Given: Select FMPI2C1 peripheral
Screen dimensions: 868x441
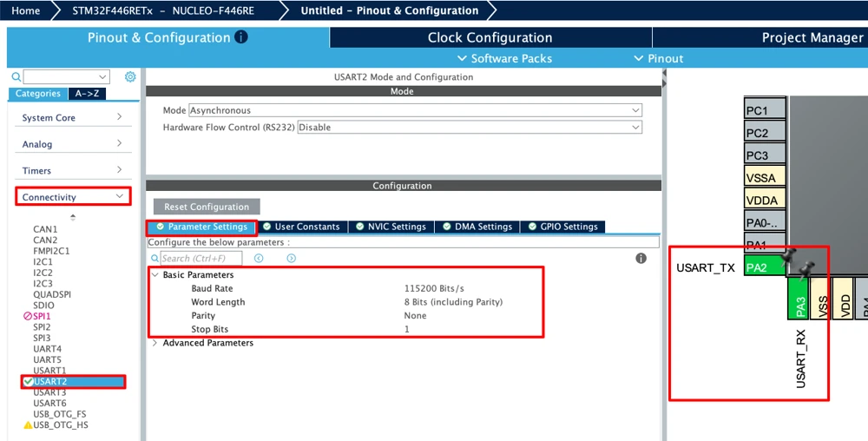Looking at the screenshot, I should coord(51,251).
